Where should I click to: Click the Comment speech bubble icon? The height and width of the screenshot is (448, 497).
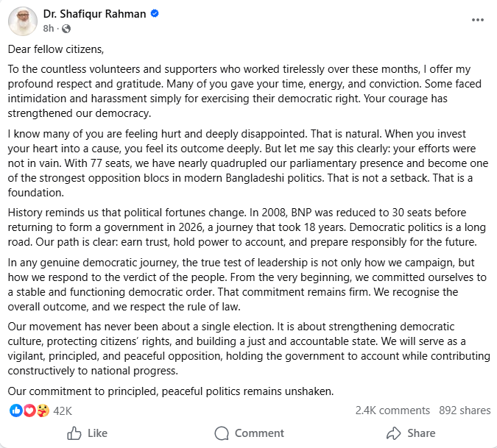click(222, 433)
